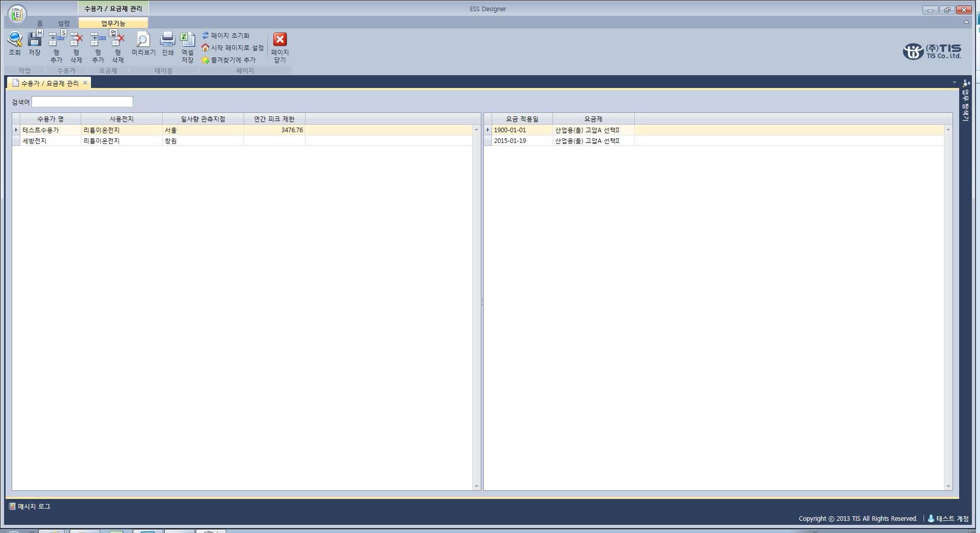Viewport: 980px width, 533px height.
Task: Click the 메시지 로그 icon
Action: click(12, 506)
